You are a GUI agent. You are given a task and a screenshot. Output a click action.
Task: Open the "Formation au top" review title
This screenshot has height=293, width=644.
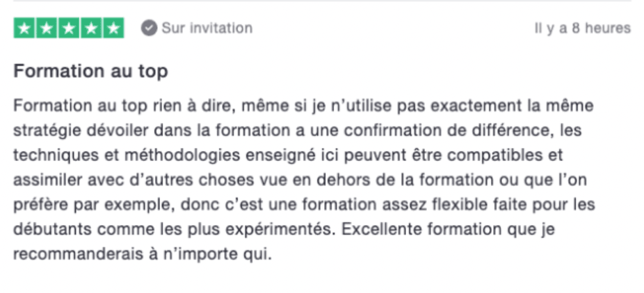click(x=91, y=72)
